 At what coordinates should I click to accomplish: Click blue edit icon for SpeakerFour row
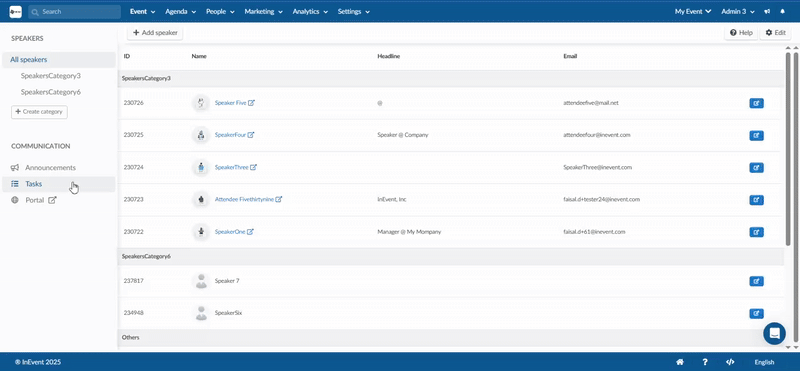(x=756, y=135)
